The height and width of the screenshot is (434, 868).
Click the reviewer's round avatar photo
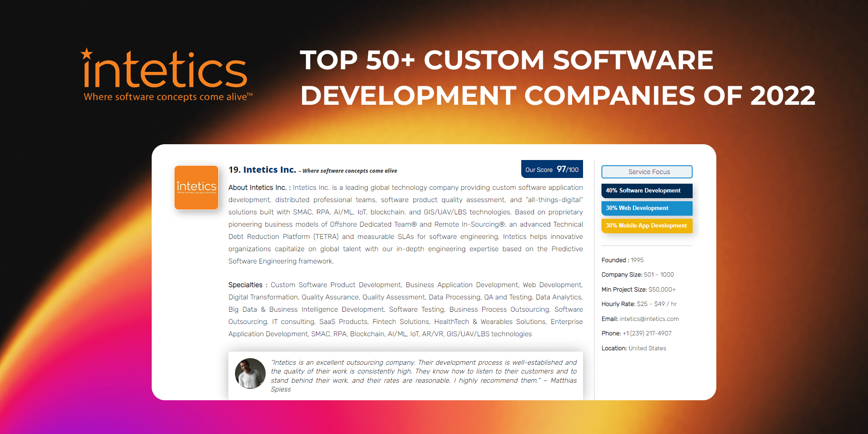pos(250,374)
